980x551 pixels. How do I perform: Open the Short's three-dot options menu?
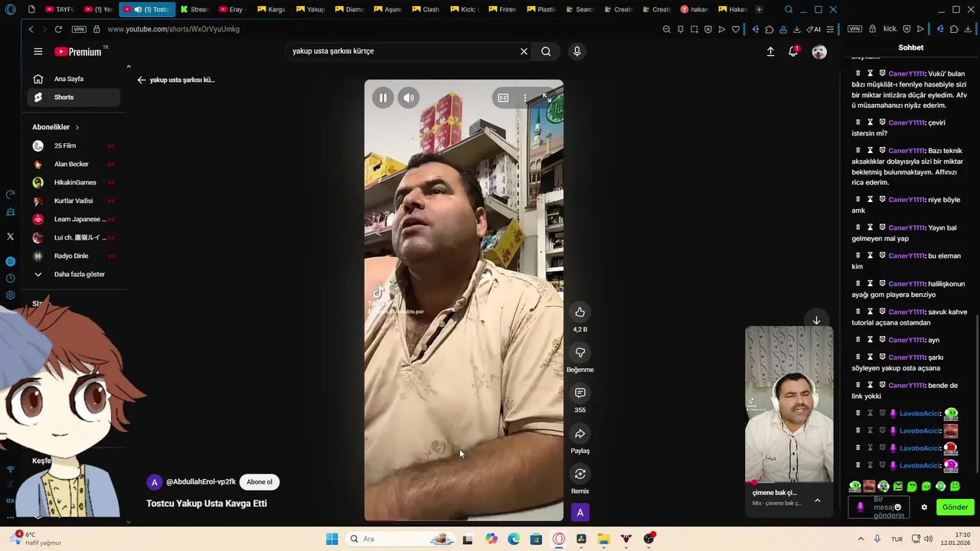[x=525, y=98]
